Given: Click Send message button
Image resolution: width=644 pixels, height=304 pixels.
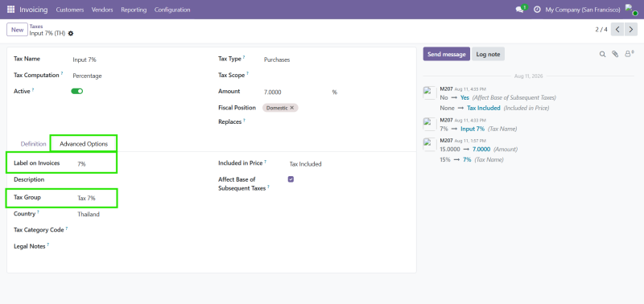Looking at the screenshot, I should (x=447, y=54).
